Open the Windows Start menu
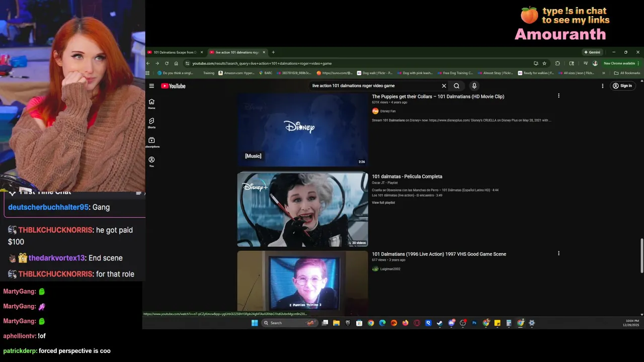The width and height of the screenshot is (644, 362). pos(255,323)
